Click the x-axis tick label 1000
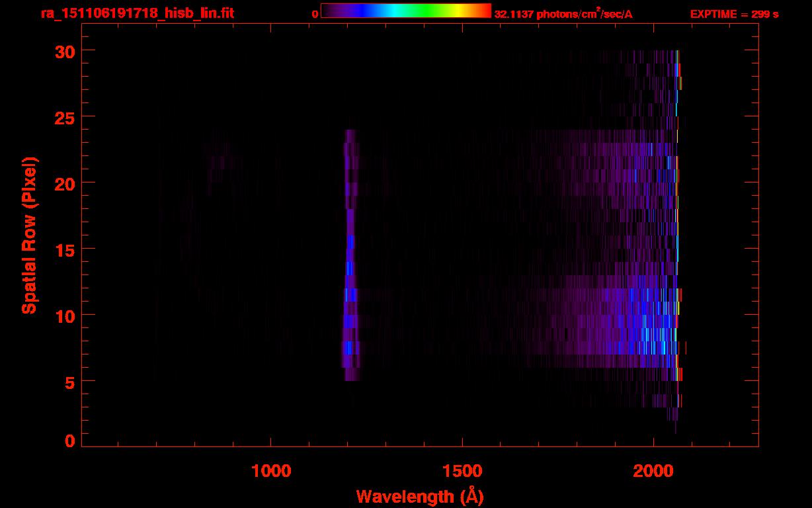Screen dimensions: 812x508 271,470
